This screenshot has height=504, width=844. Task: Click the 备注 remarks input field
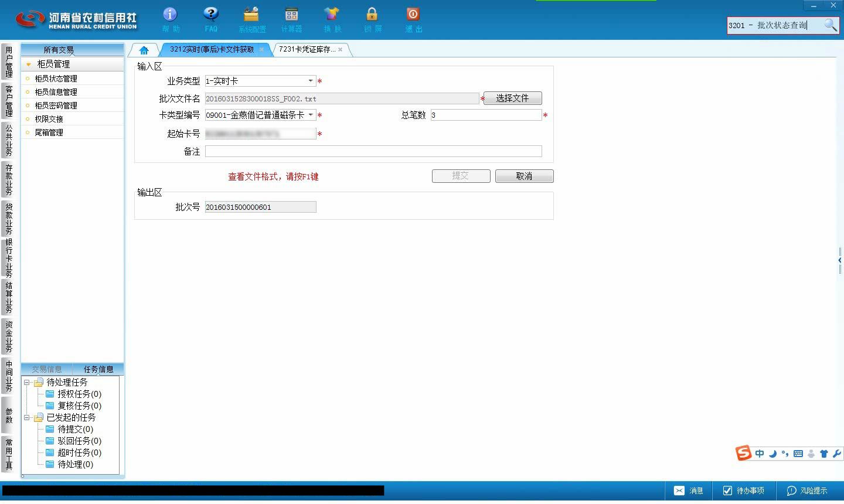click(373, 151)
